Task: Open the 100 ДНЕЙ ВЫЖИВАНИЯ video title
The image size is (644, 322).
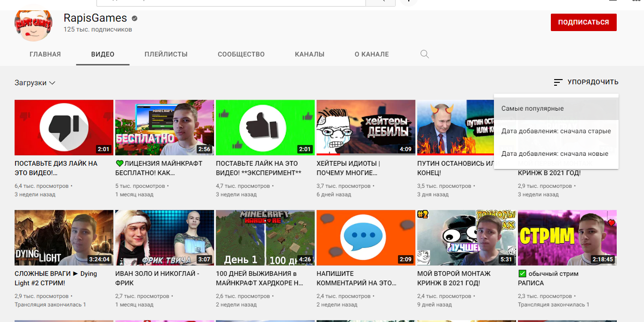Action: click(256, 278)
